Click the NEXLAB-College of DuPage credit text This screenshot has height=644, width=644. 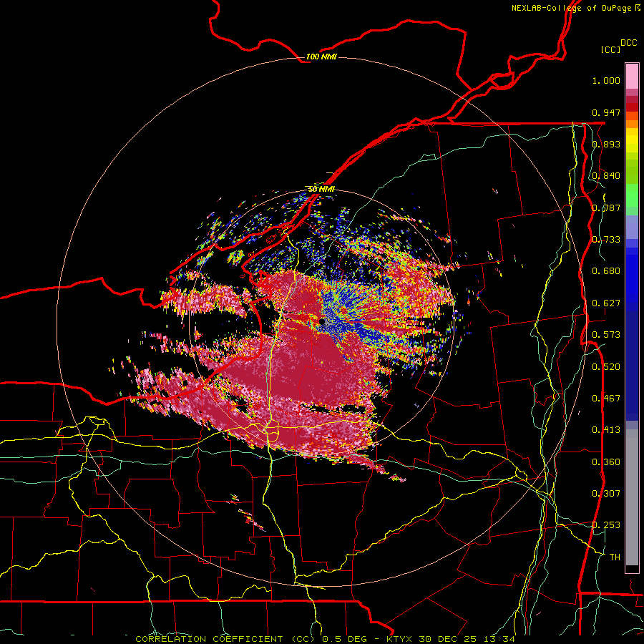pyautogui.click(x=575, y=8)
